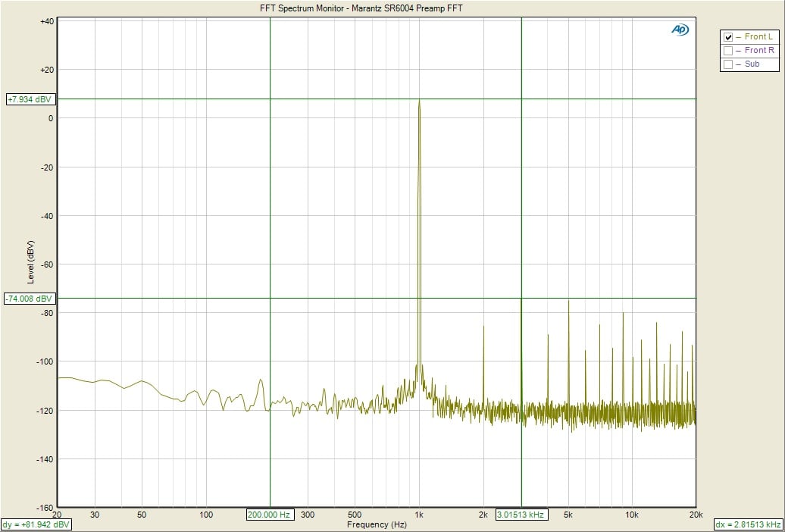Image resolution: width=785 pixels, height=532 pixels.
Task: Enable the Front R trace checkbox
Action: (728, 51)
